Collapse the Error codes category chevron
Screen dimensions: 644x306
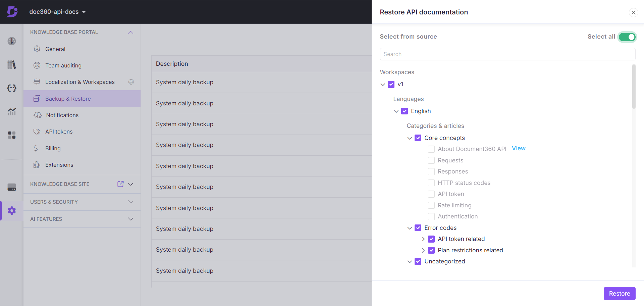410,228
